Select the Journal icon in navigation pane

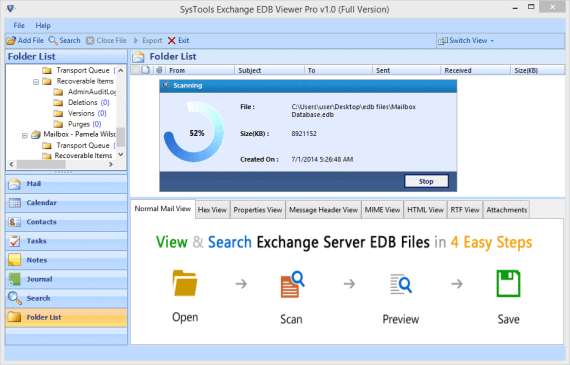coord(15,279)
